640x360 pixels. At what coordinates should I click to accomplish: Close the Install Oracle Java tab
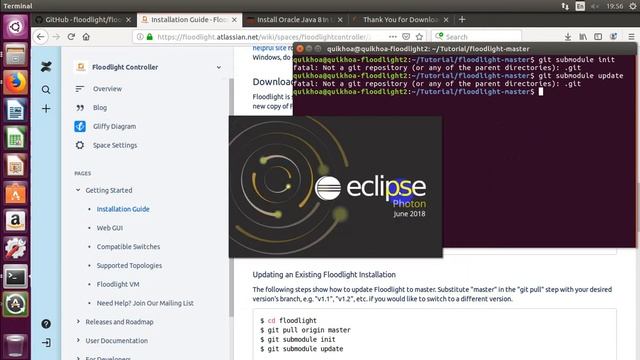[340, 20]
